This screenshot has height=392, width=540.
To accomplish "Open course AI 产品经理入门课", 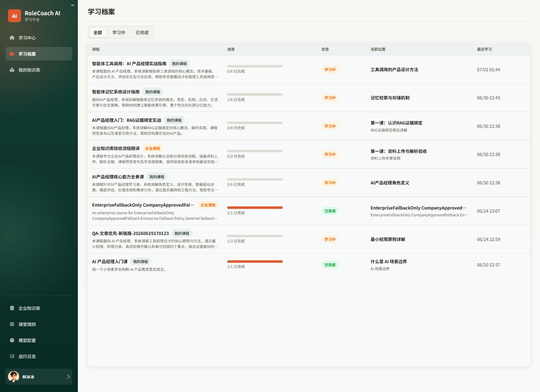I will pos(110,261).
